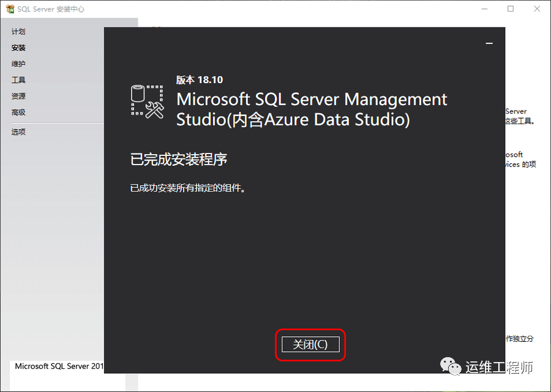Screen dimensions: 551x392
Task: Minimize the SSMS installer dialog
Action: (489, 43)
